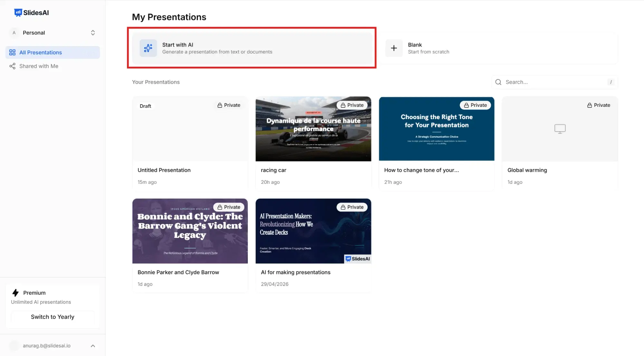The width and height of the screenshot is (644, 356).
Task: Click the user avatar beside anurag.b@slidesai.io
Action: [14, 346]
